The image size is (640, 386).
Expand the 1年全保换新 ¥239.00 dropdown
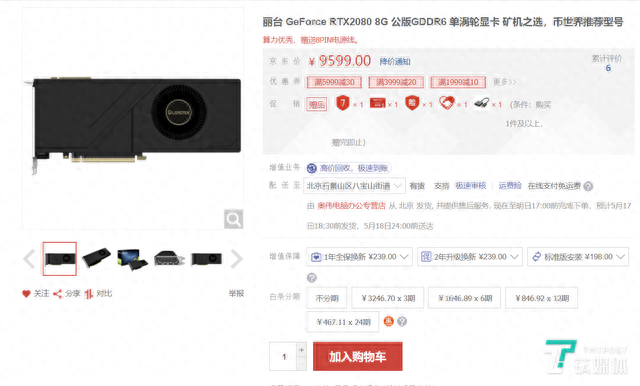click(360, 257)
